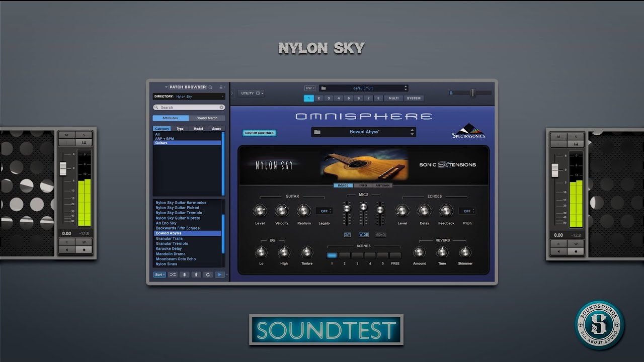
Task: Select the Model column tab
Action: point(198,129)
